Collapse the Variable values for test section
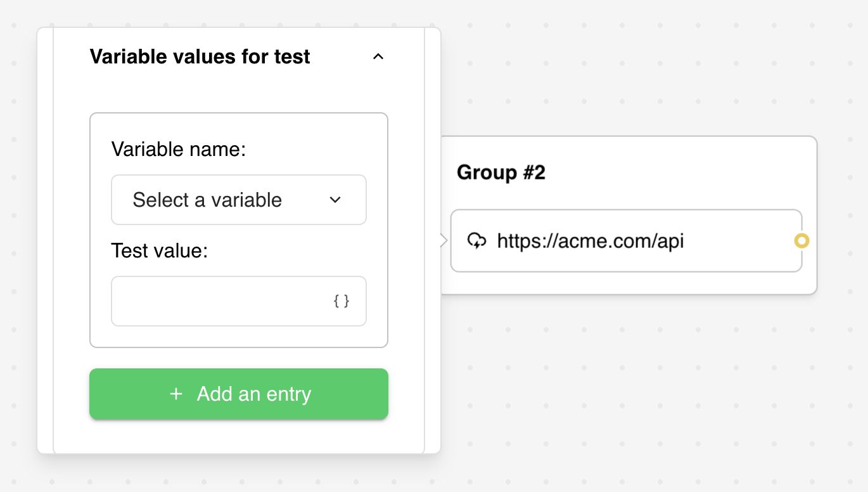Screen dimensions: 868x492 tap(378, 56)
